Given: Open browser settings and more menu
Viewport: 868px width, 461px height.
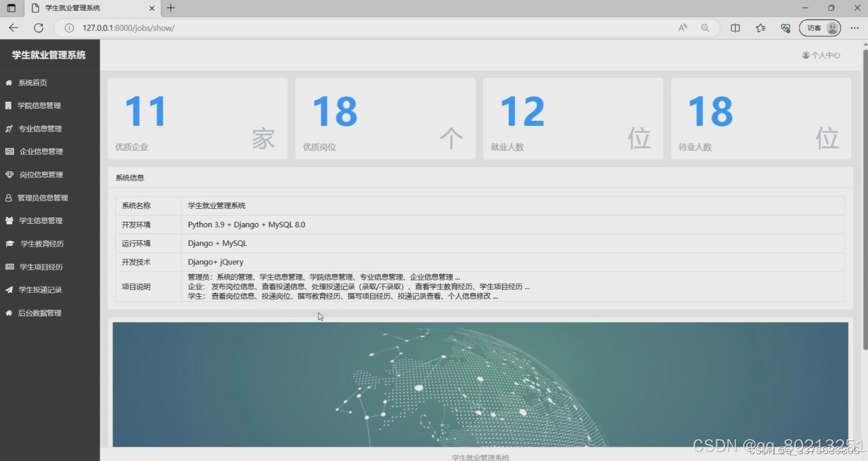Looking at the screenshot, I should [x=854, y=27].
